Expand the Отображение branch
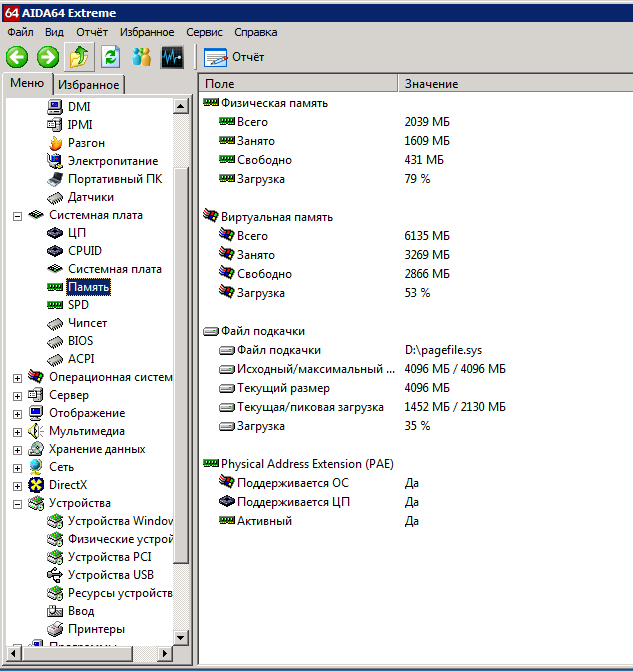633x671 pixels. (17, 414)
